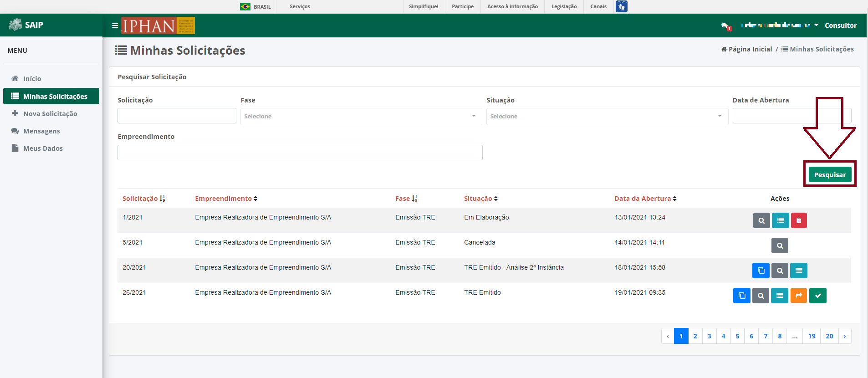Expand the user account dropdown arrow
Screen dimensions: 868x378
pos(816,25)
